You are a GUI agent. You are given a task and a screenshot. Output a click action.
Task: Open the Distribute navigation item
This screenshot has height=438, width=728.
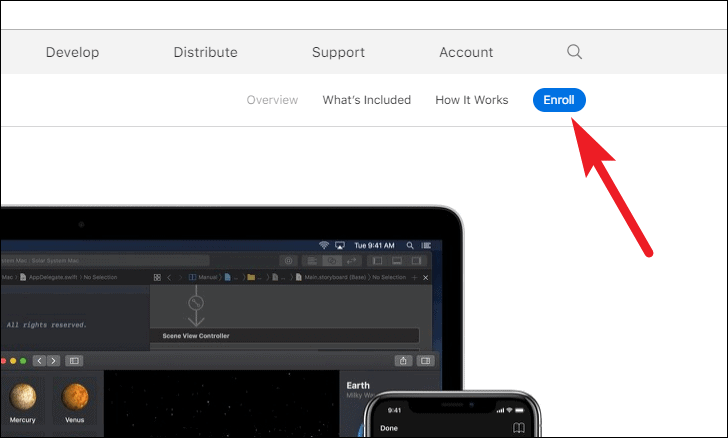coord(205,52)
